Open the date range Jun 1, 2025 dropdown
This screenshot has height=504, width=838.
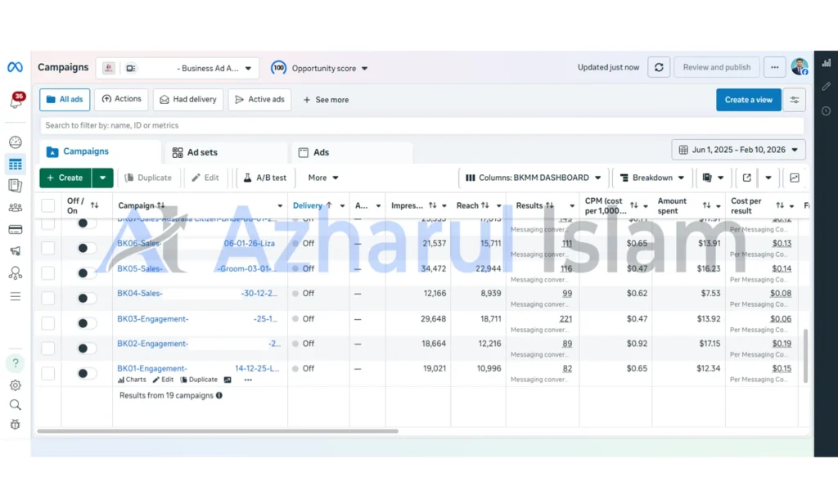pyautogui.click(x=738, y=150)
